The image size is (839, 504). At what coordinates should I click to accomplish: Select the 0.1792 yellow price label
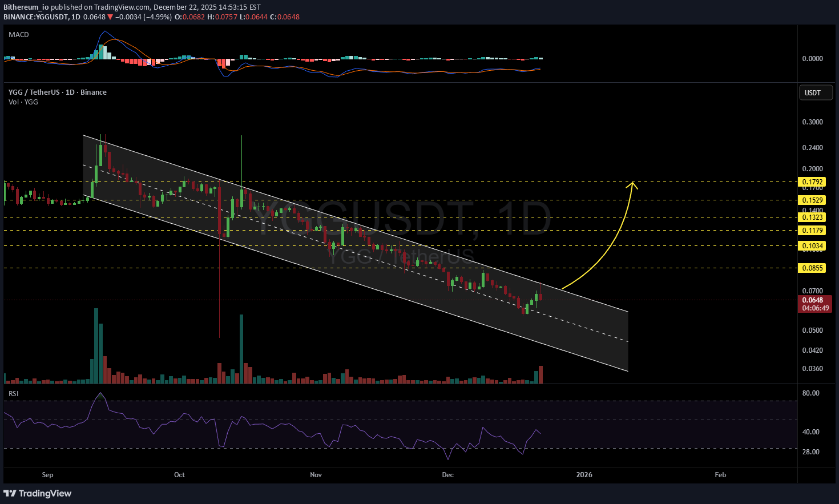click(812, 182)
